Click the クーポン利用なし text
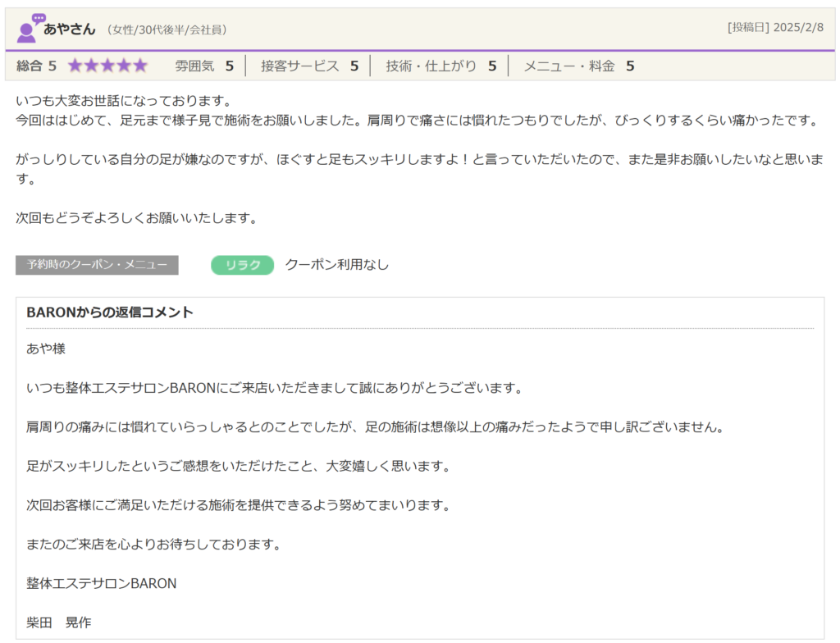The image size is (840, 643). [336, 265]
